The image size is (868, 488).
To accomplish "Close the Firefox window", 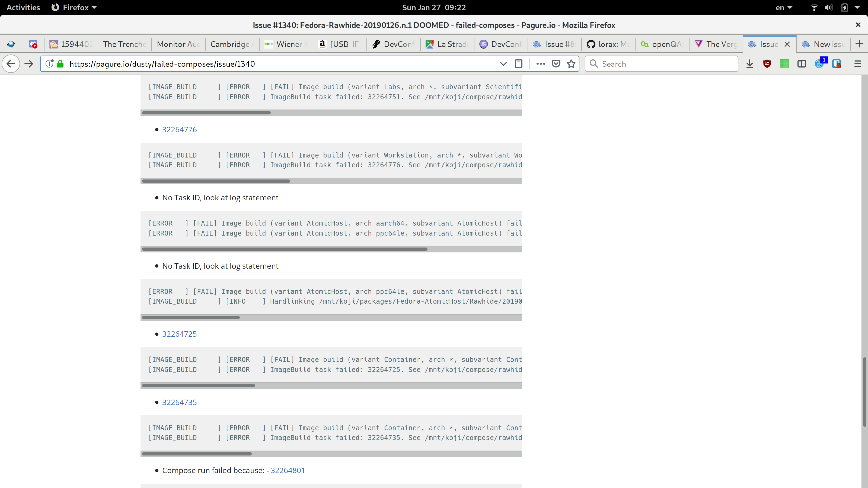I will (x=858, y=25).
